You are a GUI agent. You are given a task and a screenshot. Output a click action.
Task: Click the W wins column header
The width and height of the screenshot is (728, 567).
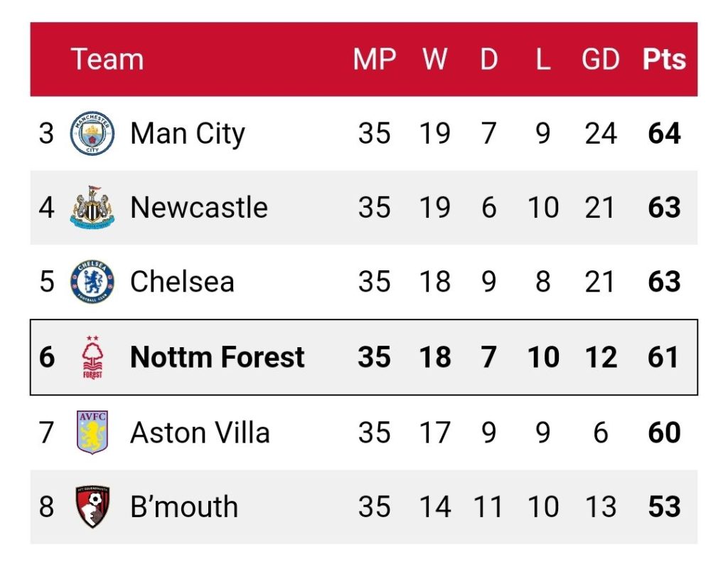click(434, 60)
